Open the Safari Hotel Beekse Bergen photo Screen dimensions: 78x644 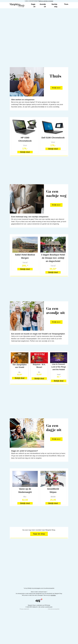click(x=25, y=245)
